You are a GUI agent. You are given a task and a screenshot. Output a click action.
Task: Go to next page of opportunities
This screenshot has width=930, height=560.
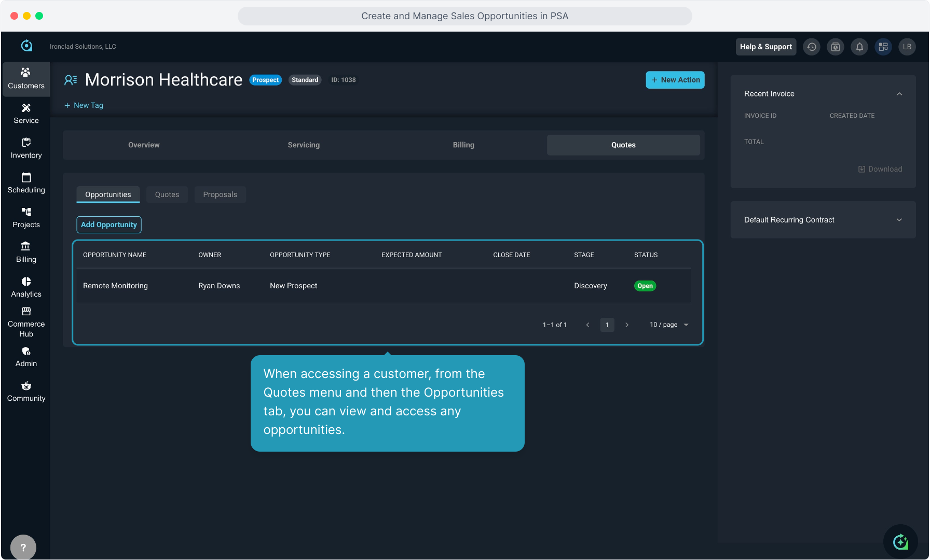click(x=627, y=325)
